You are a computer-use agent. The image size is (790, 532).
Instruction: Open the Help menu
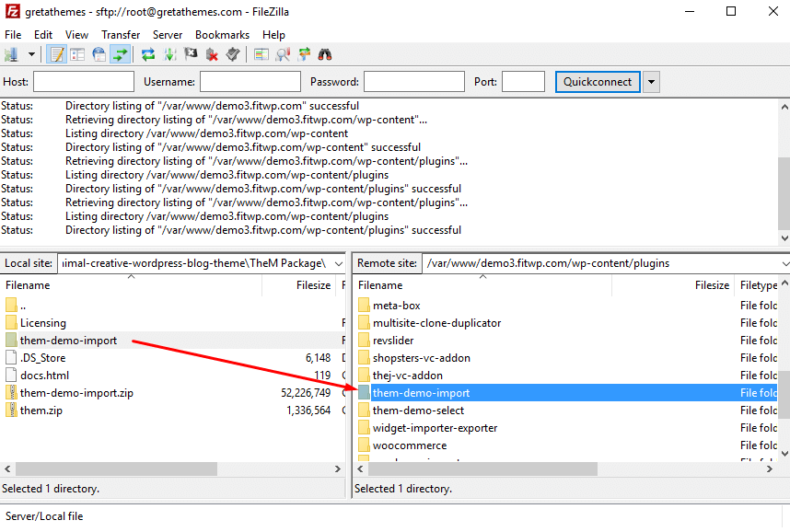pyautogui.click(x=273, y=35)
